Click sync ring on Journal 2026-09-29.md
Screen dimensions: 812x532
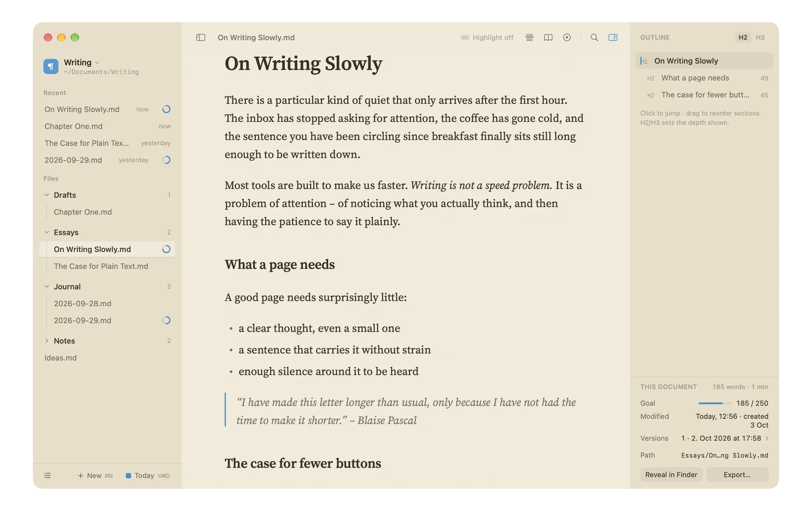166,320
